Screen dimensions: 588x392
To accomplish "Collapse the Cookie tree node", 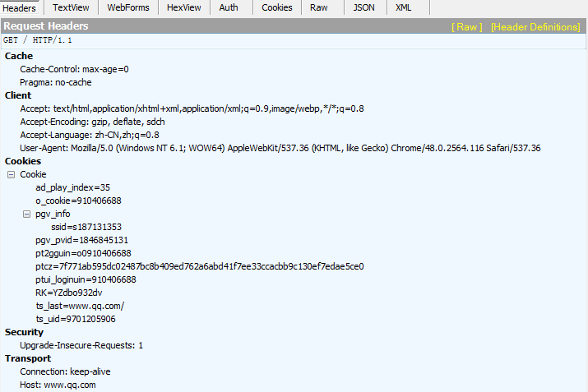I will coord(11,174).
